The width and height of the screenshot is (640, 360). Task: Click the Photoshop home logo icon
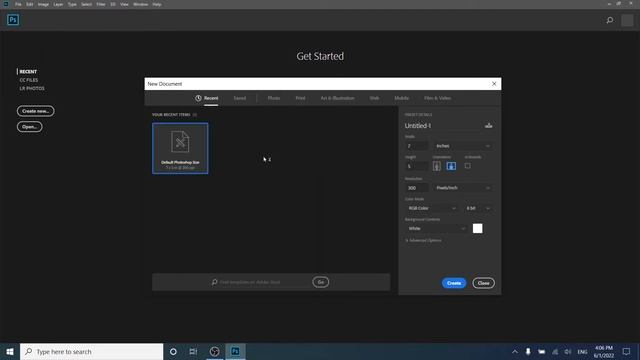[13, 20]
